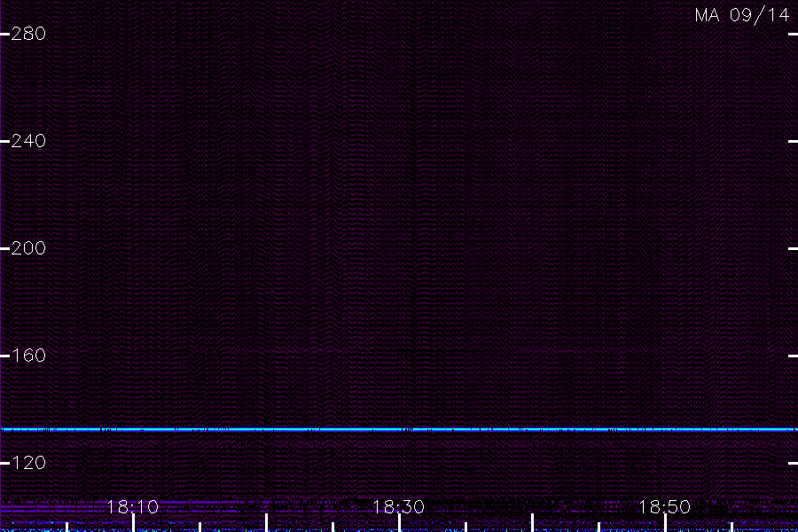Click the 120 frequency axis label
This screenshot has width=798, height=532.
(x=28, y=463)
